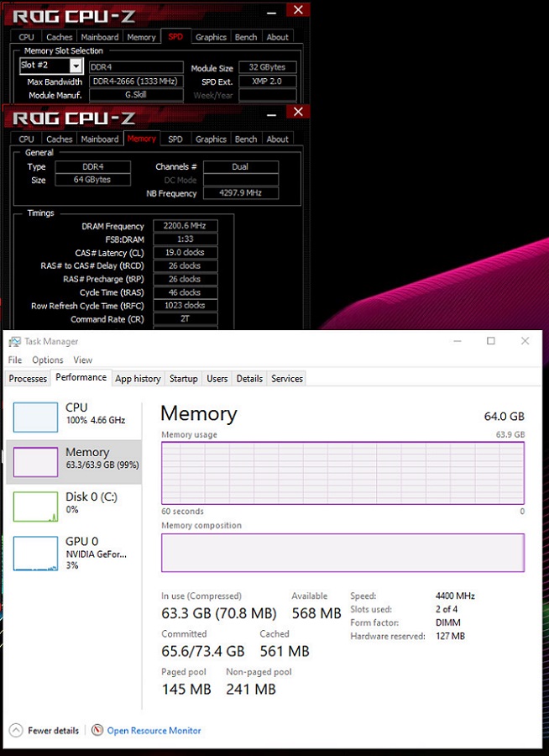Viewport: 549px width, 756px height.
Task: Click the NB Frequency 4297.9 MHz value
Action: pos(241,193)
